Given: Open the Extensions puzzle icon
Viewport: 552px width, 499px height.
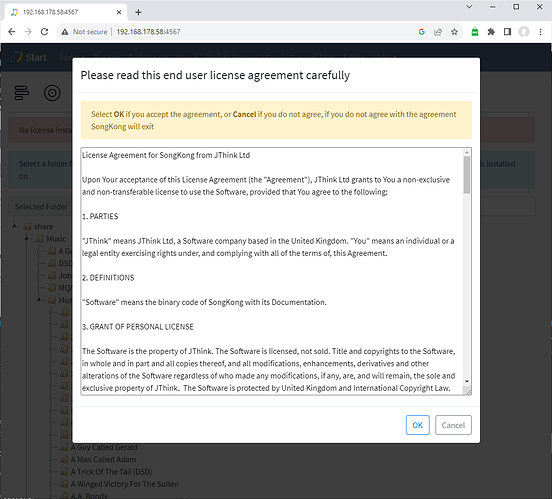Looking at the screenshot, I should pyautogui.click(x=491, y=32).
